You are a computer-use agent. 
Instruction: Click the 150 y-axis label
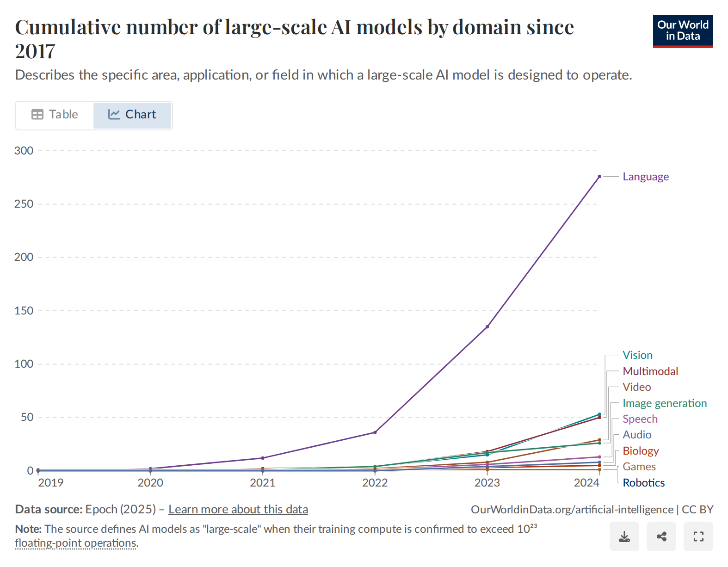24,311
